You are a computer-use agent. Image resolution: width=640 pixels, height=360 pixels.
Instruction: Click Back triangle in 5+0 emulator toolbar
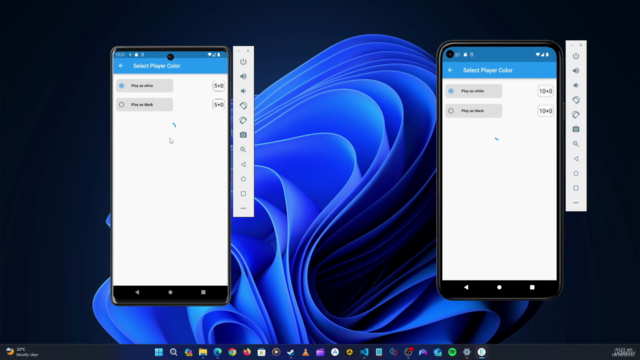[x=243, y=164]
